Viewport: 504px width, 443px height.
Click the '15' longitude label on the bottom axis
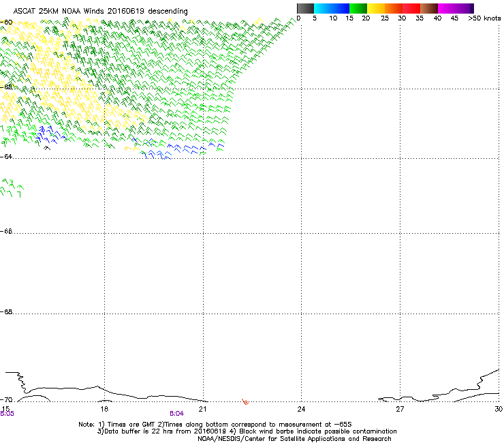(5, 408)
